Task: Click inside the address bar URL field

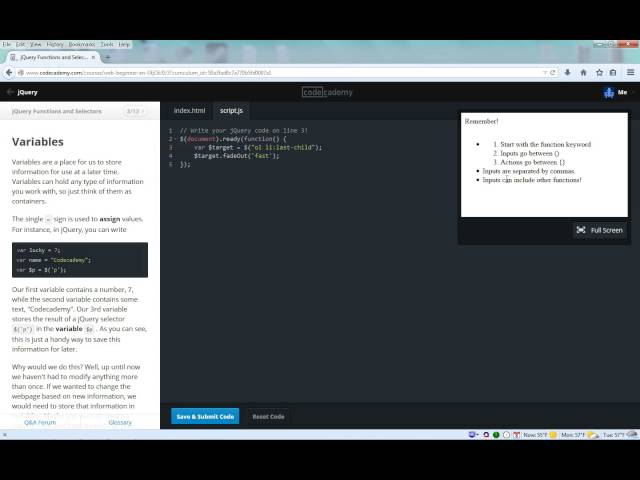Action: pyautogui.click(x=282, y=73)
